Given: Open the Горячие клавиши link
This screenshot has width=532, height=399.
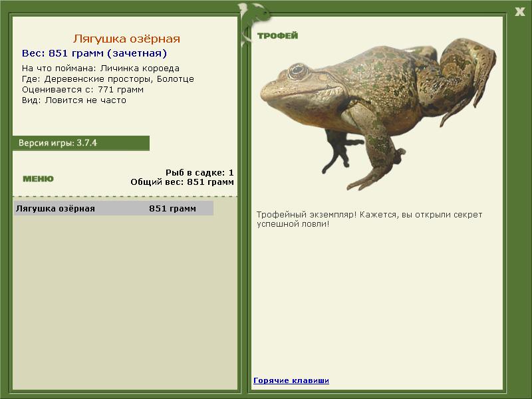Looking at the screenshot, I should click(x=291, y=380).
